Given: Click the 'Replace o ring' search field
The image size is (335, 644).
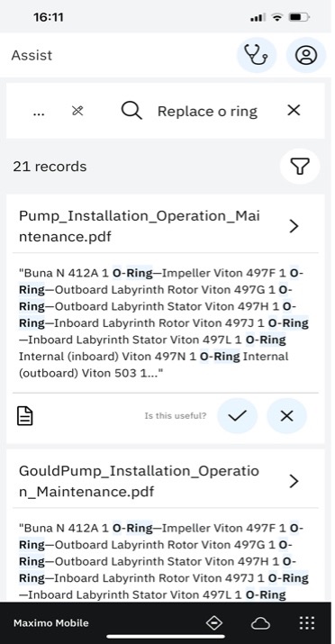Looking at the screenshot, I should point(207,111).
